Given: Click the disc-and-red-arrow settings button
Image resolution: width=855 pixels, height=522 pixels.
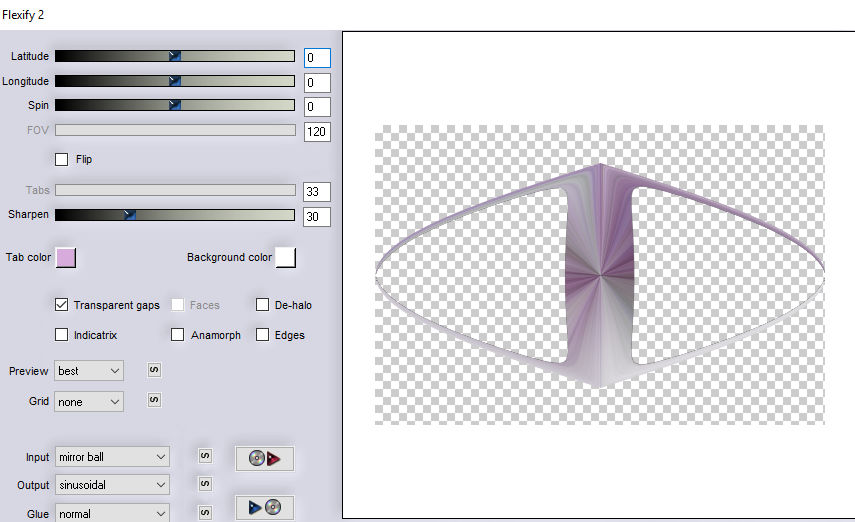Looking at the screenshot, I should point(264,458).
